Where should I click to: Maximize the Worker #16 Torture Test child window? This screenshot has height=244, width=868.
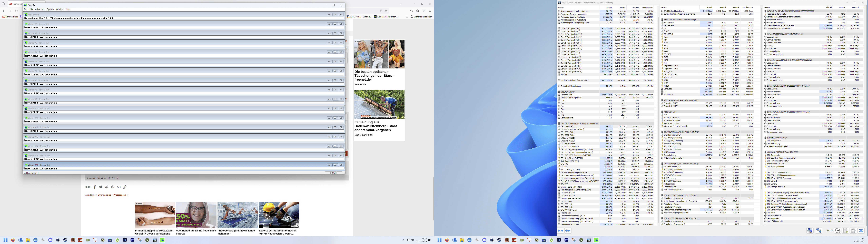click(x=335, y=165)
